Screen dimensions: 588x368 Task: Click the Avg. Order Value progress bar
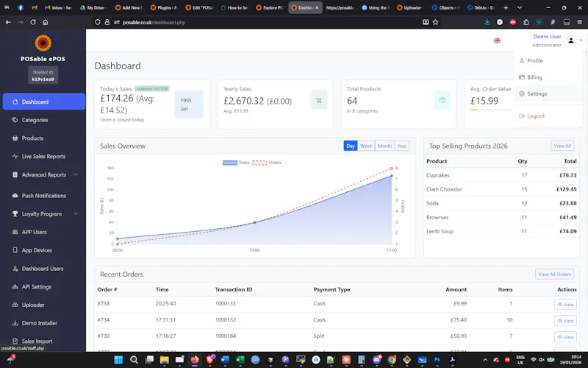490,110
